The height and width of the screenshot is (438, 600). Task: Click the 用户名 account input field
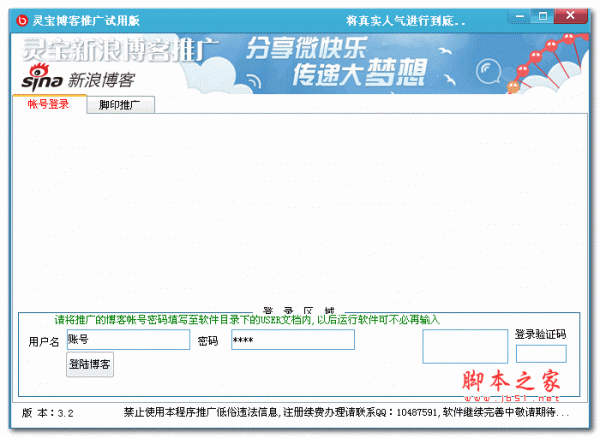[128, 339]
